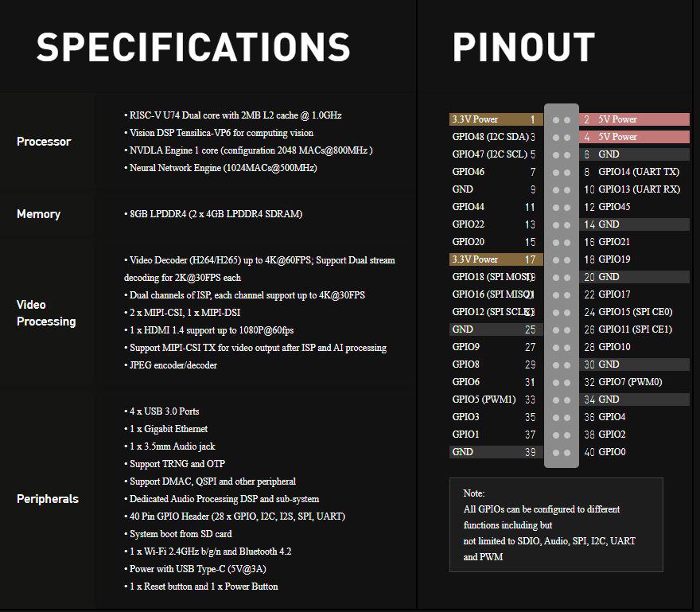The width and height of the screenshot is (700, 612).
Task: Click the GPIO7 (PWM0) pin label
Action: click(x=630, y=382)
